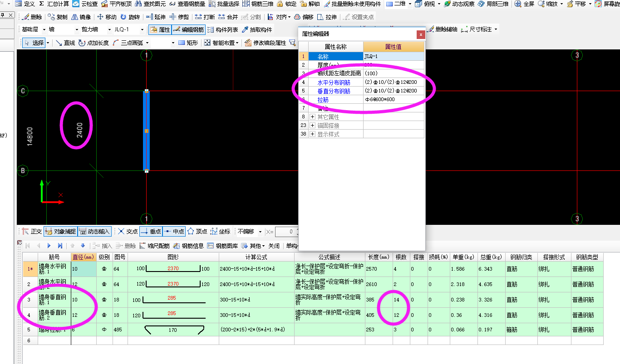
Task: Toggle 动态输入 dynamic input
Action: pos(94,232)
